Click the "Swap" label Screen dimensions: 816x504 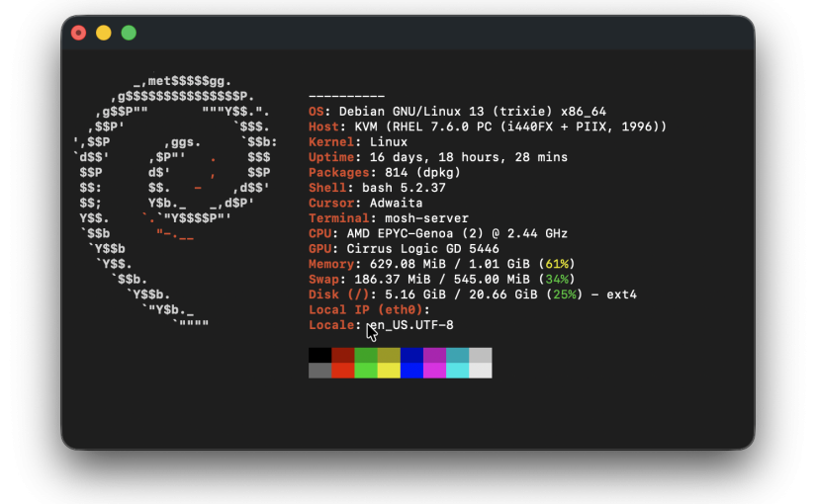click(x=323, y=280)
